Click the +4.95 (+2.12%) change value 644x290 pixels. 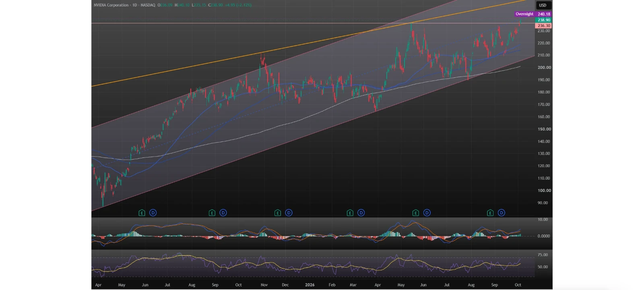click(238, 5)
